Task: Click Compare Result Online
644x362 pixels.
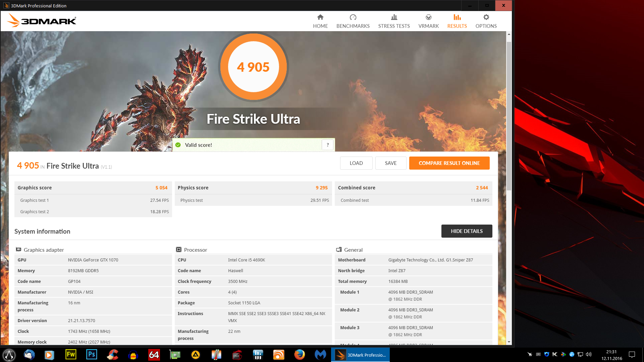Action: click(x=449, y=163)
